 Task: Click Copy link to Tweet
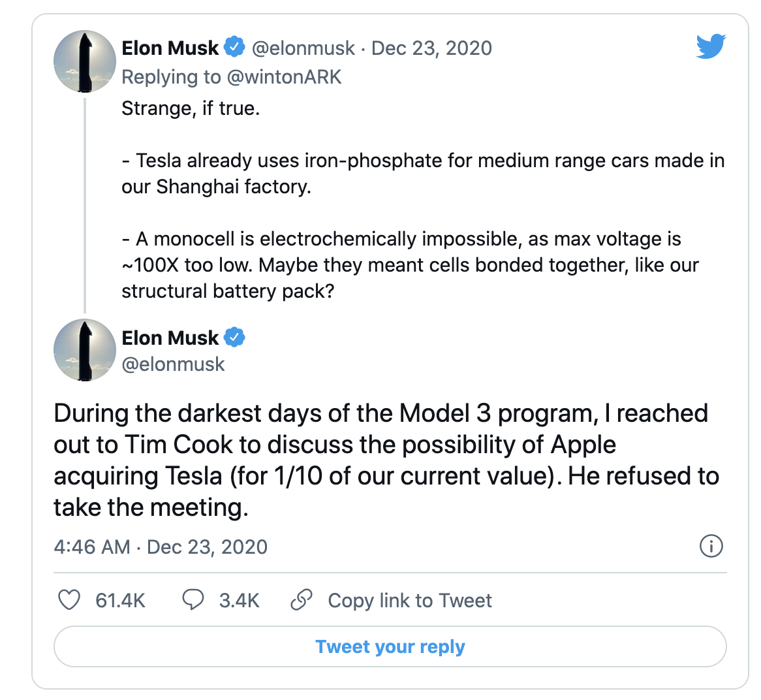(409, 601)
